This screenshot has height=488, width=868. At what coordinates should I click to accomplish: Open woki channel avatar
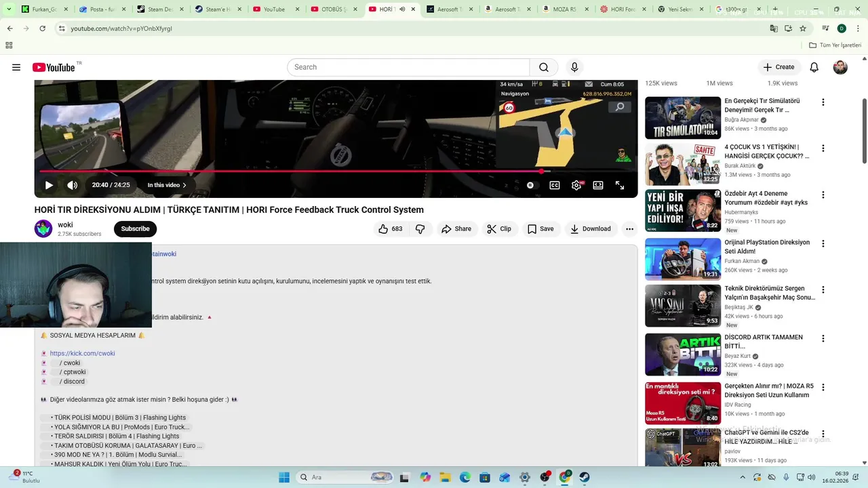point(43,229)
